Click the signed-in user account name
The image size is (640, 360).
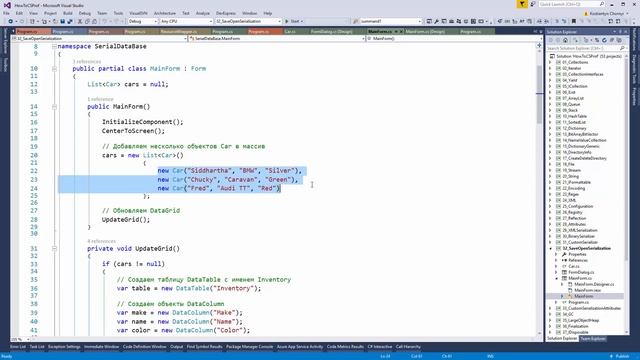607,13
